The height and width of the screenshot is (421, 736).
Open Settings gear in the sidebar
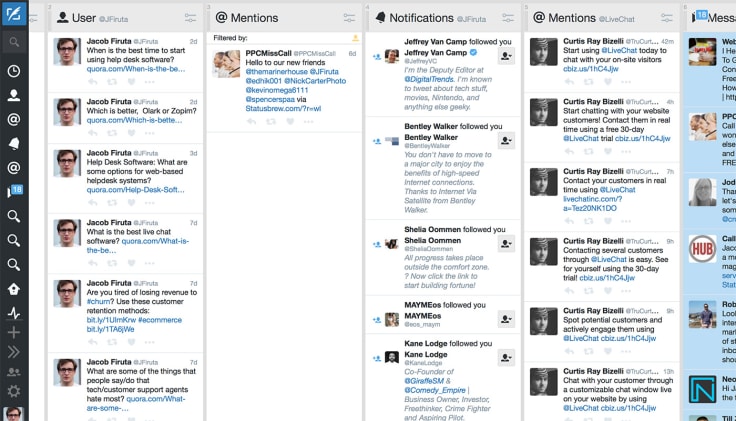click(x=14, y=391)
